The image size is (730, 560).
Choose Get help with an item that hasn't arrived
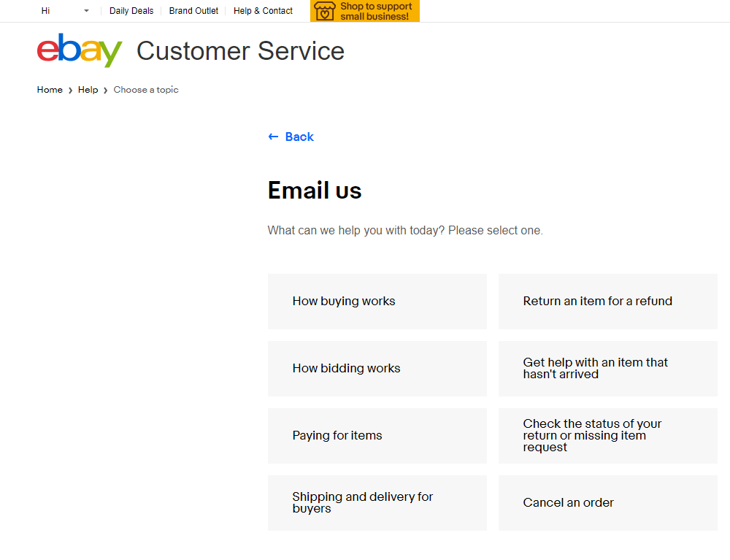[x=607, y=368]
